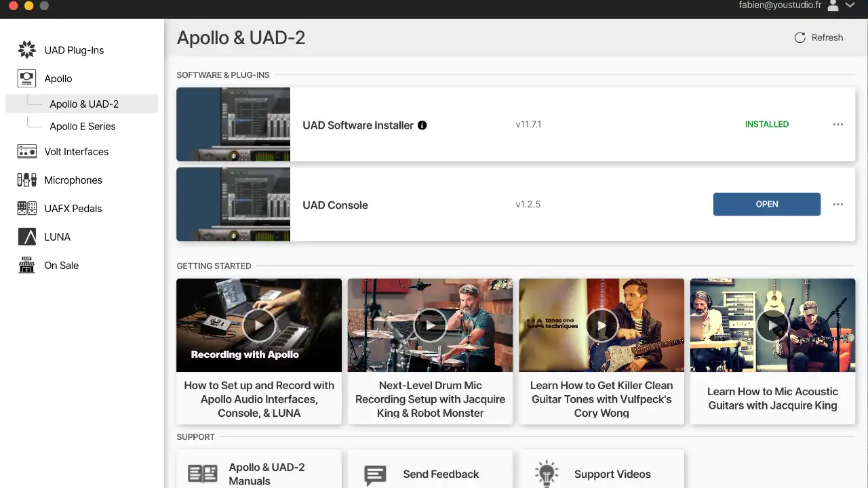Play the Recording with Apollo video
The width and height of the screenshot is (868, 488).
pyautogui.click(x=259, y=325)
